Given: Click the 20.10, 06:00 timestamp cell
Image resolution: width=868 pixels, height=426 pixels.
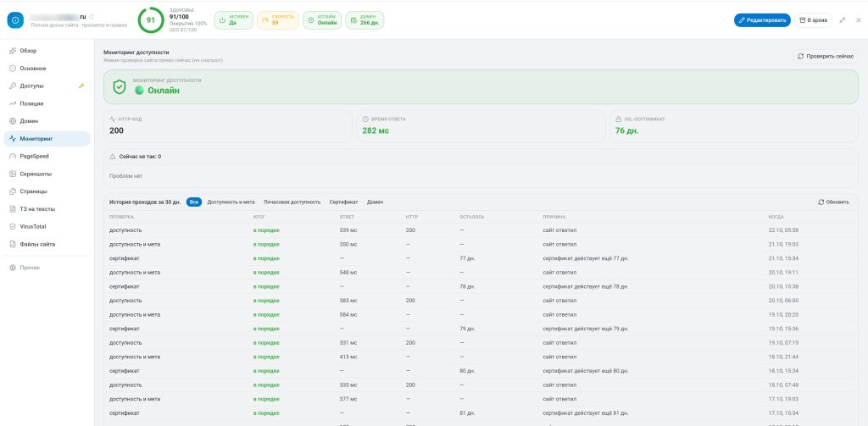Looking at the screenshot, I should coord(783,301).
